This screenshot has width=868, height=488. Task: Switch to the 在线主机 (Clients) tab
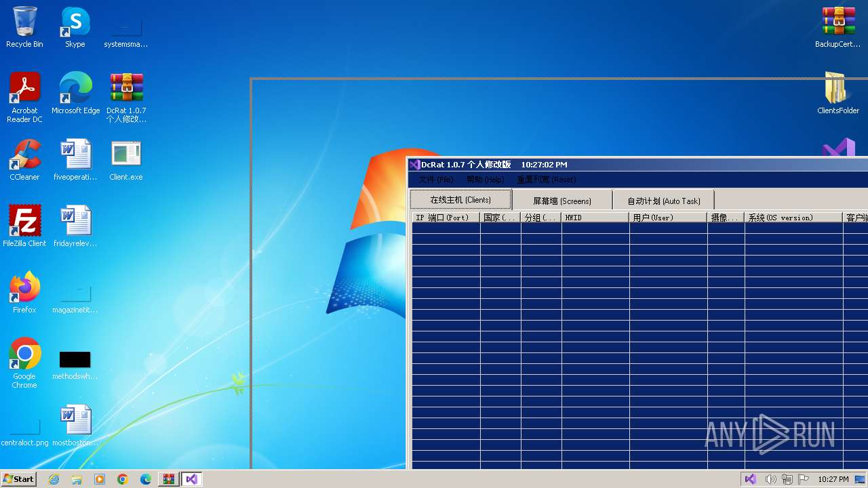[460, 200]
